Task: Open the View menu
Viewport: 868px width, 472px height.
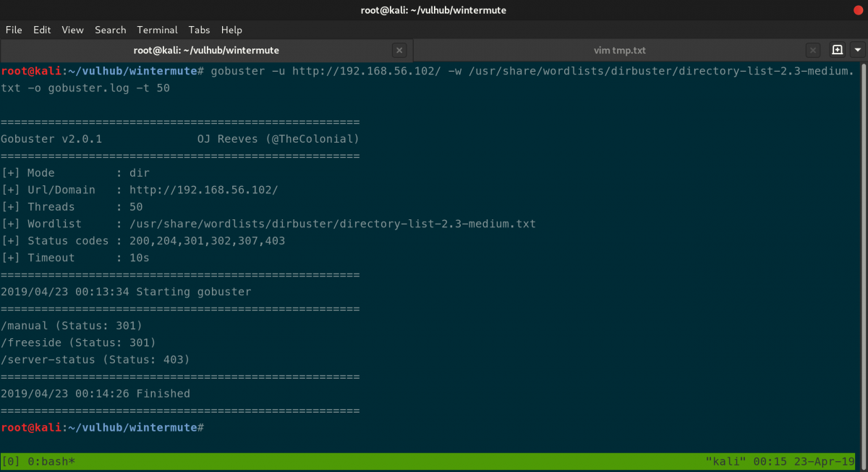Action: (72, 30)
